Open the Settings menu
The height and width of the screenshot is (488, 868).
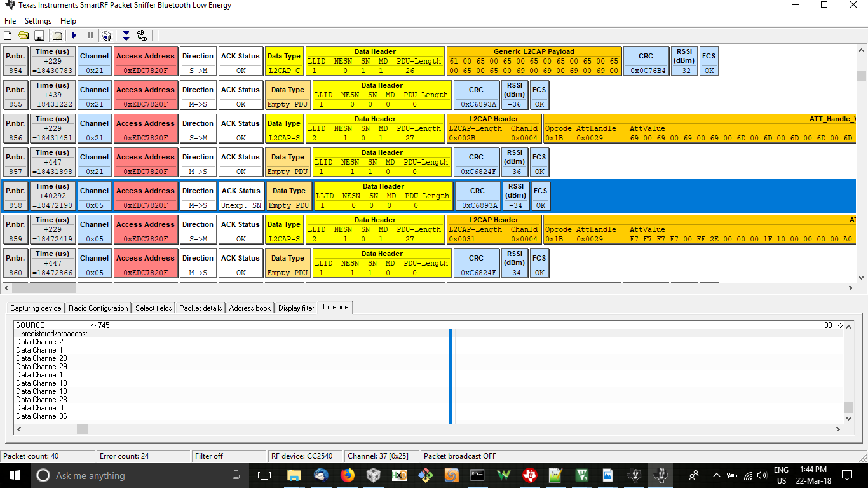coord(38,21)
